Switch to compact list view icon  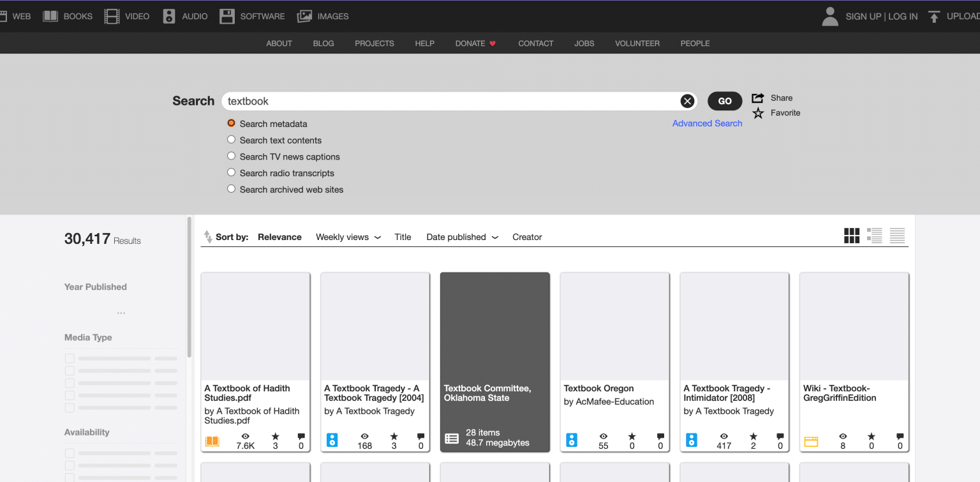(x=897, y=236)
